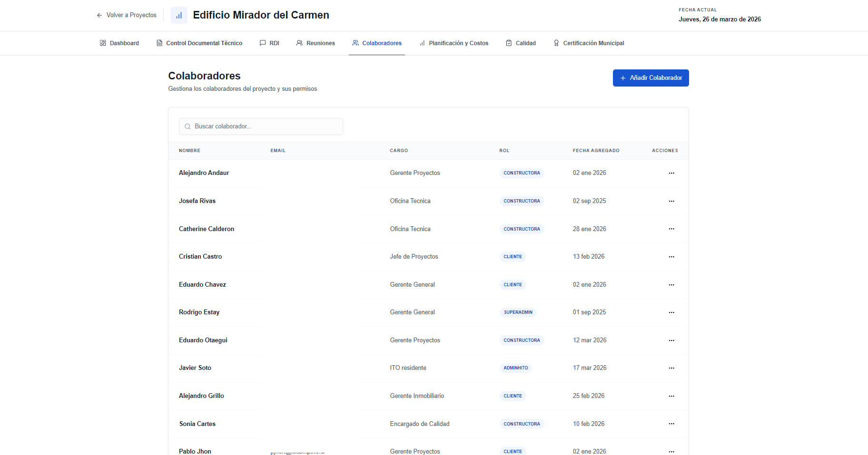The height and width of the screenshot is (455, 868).
Task: Click the name Alejandro Andaur
Action: click(x=204, y=173)
